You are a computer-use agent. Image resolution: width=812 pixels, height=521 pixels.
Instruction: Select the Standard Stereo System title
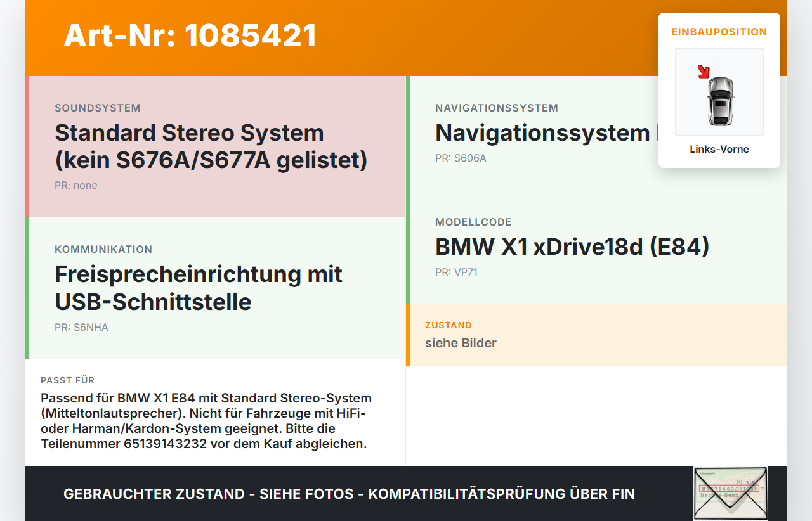[211, 146]
